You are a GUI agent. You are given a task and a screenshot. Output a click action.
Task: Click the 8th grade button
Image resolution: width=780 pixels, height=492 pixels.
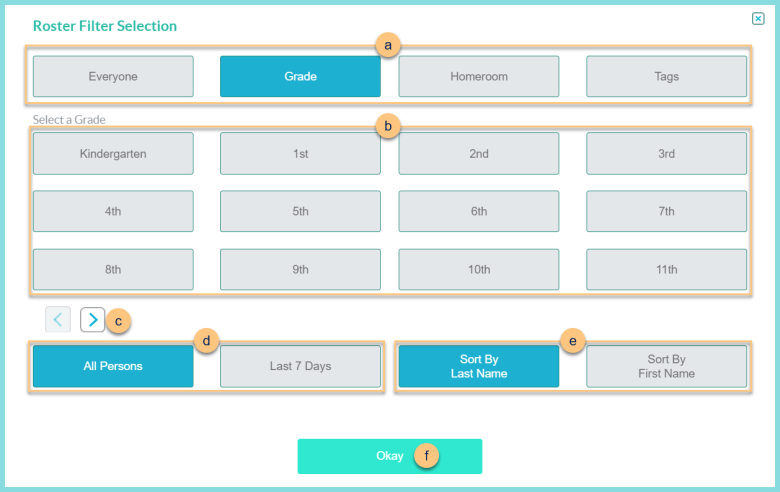[113, 269]
